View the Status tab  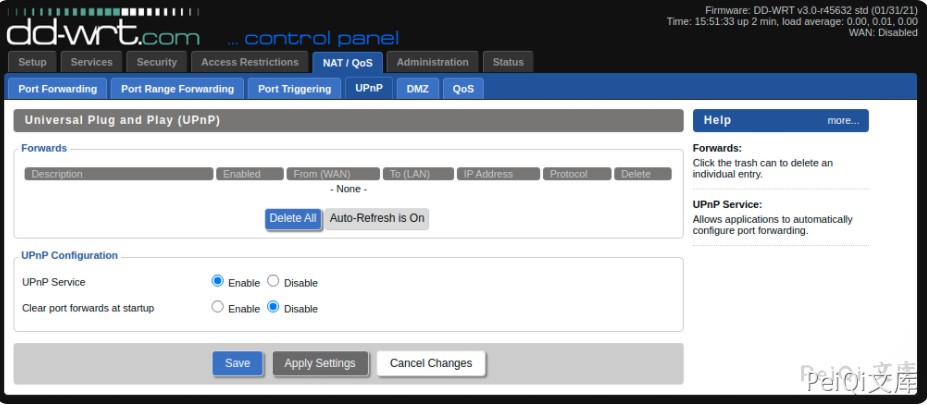(x=508, y=62)
